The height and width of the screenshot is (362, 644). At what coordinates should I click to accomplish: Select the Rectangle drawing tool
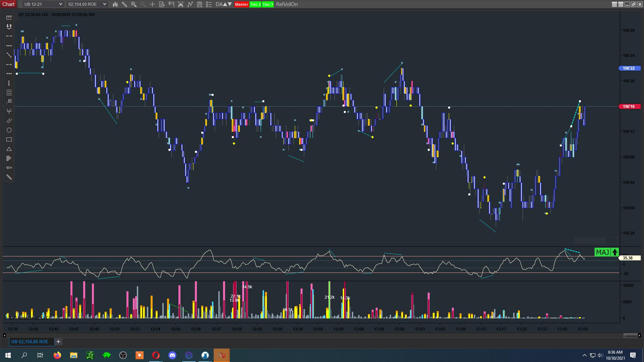(9, 139)
